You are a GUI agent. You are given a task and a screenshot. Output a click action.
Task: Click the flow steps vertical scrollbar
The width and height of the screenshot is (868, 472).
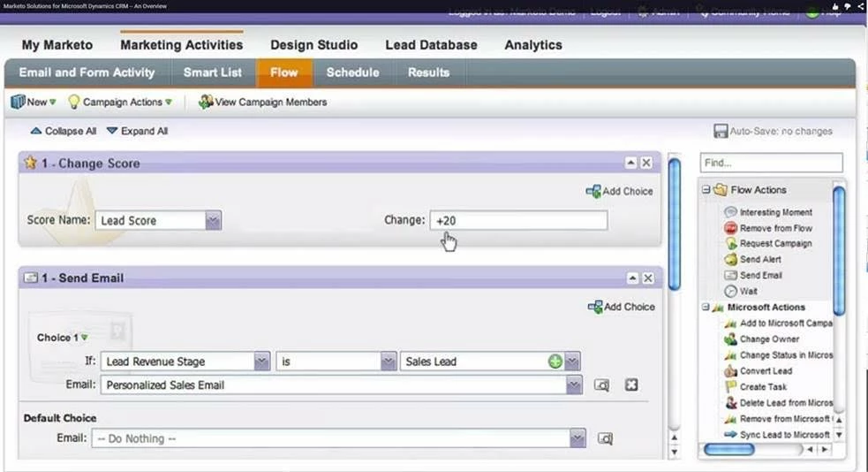[675, 225]
